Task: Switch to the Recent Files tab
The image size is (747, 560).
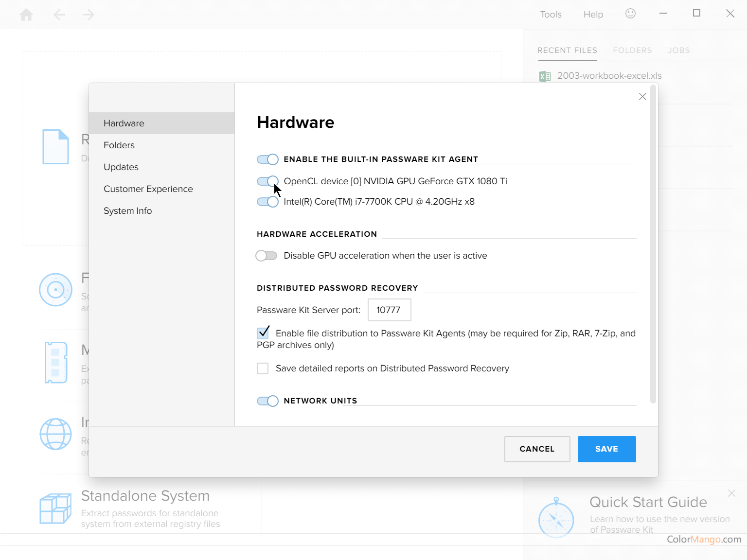Action: coord(567,51)
